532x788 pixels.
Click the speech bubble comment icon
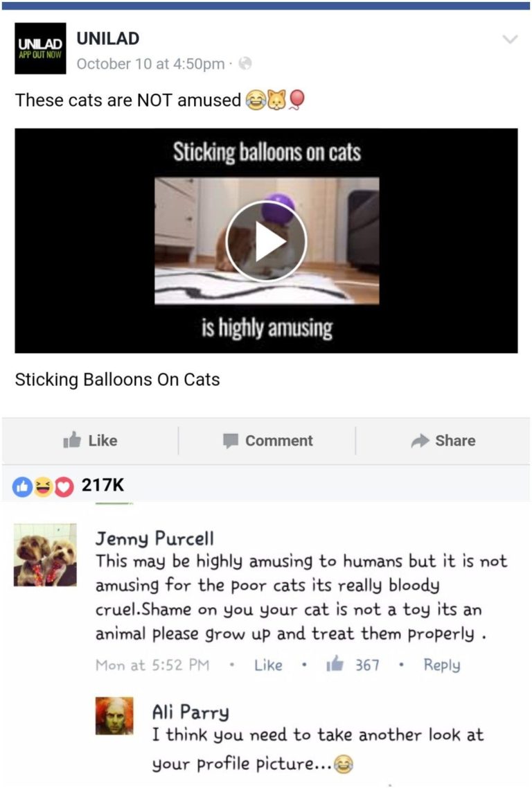pos(231,441)
